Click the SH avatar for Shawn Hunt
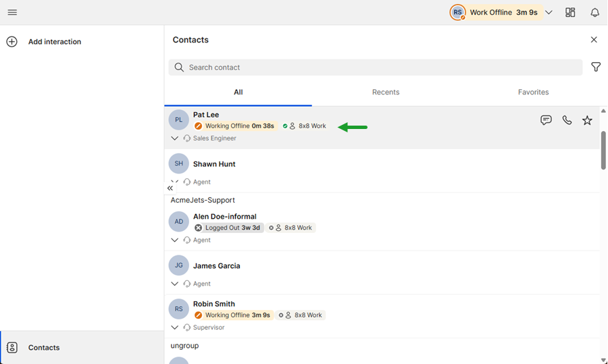608x364 pixels. point(178,163)
